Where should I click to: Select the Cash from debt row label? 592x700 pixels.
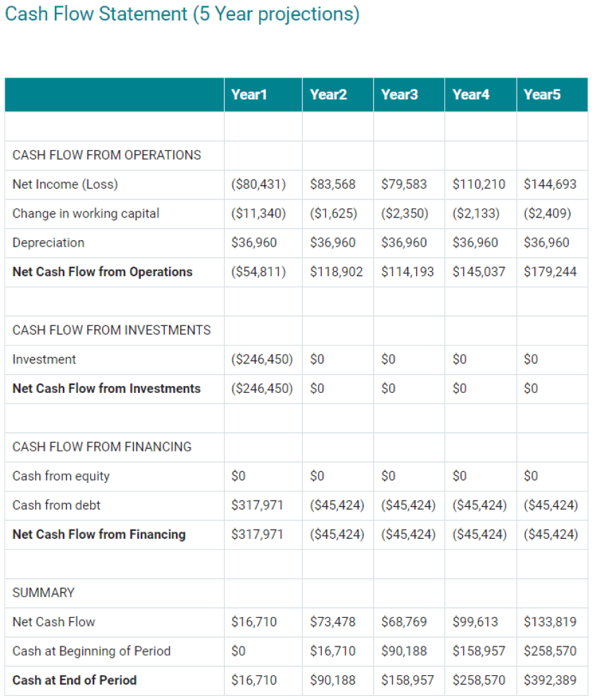tap(56, 505)
